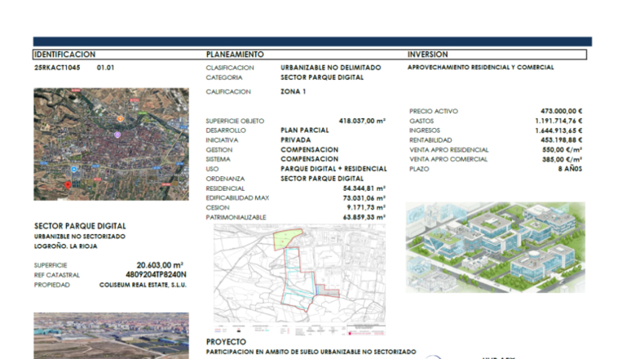
Task: Select value URBANIZABLE NO DELIMITADO
Action: [x=331, y=68]
